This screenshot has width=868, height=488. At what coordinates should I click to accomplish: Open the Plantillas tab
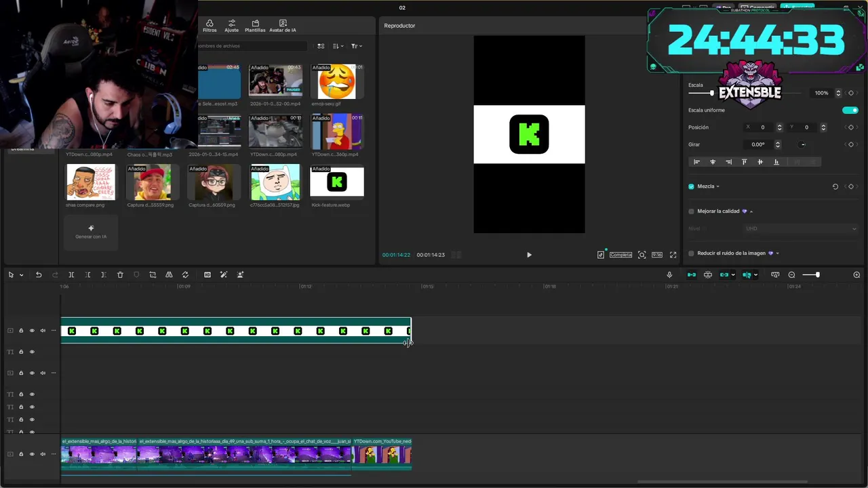pos(255,26)
